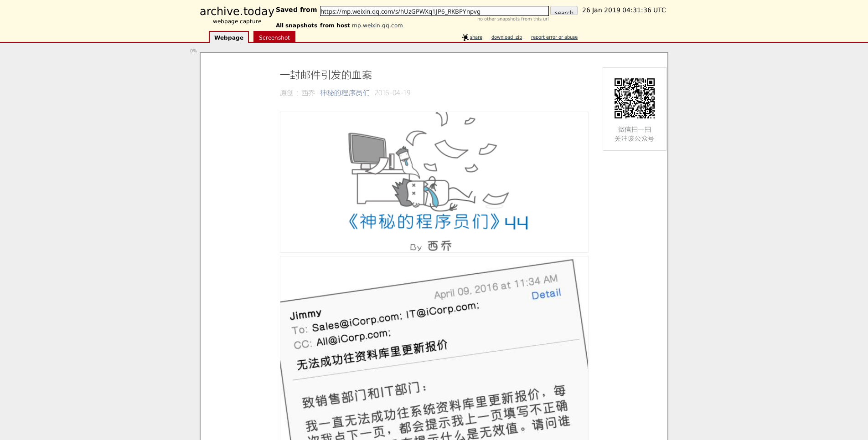The height and width of the screenshot is (440, 868).
Task: Click the archive.today logo
Action: 237,11
